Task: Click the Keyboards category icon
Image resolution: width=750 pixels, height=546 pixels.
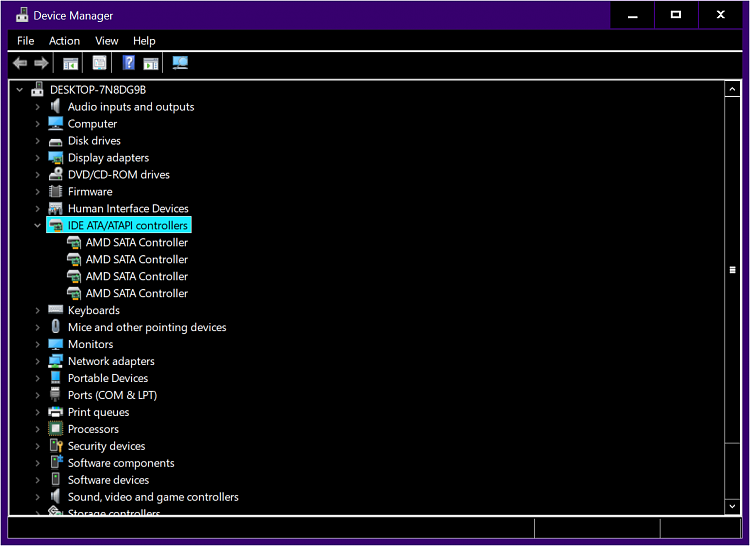Action: (x=55, y=310)
